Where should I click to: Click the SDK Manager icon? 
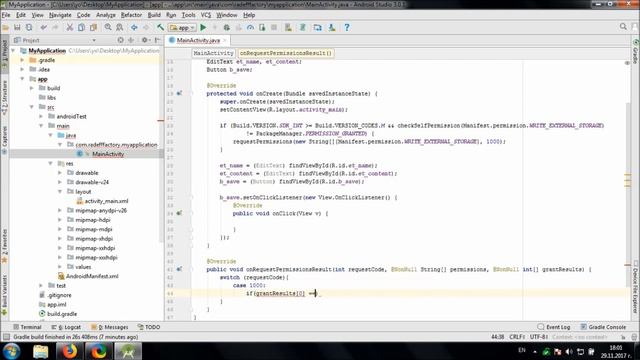tap(332, 27)
